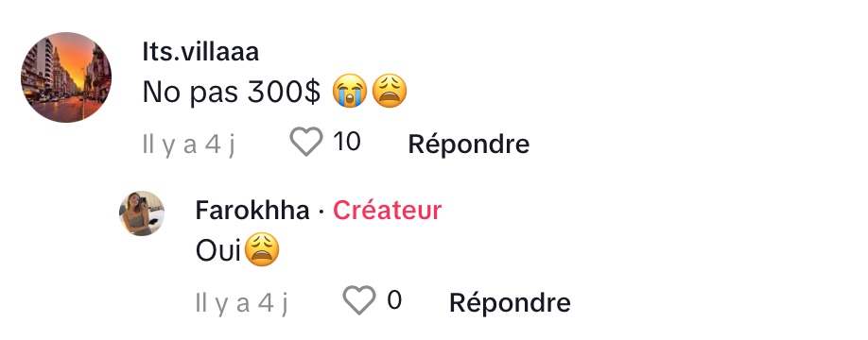This screenshot has height=340, width=868.
Task: Click the words "No pas" in the comment
Action: [191, 93]
